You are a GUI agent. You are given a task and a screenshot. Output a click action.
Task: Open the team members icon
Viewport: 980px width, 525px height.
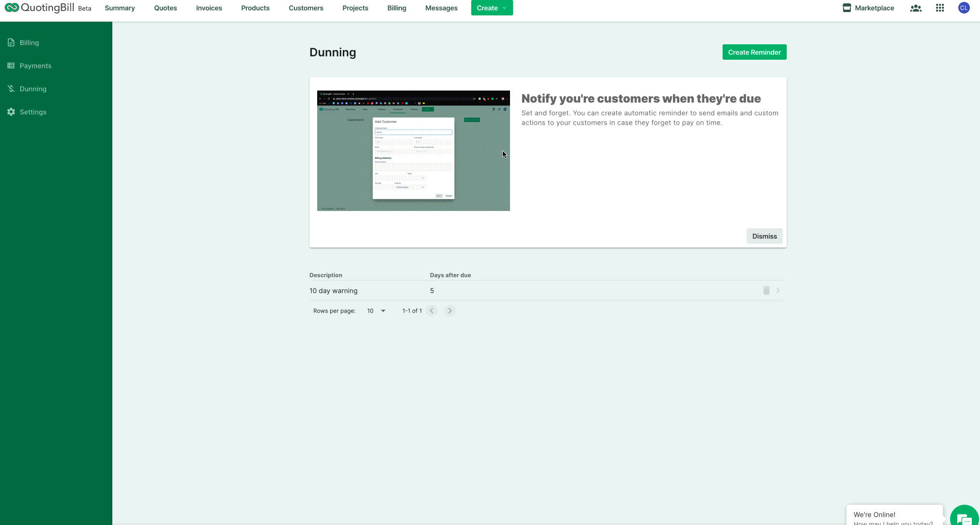point(915,8)
